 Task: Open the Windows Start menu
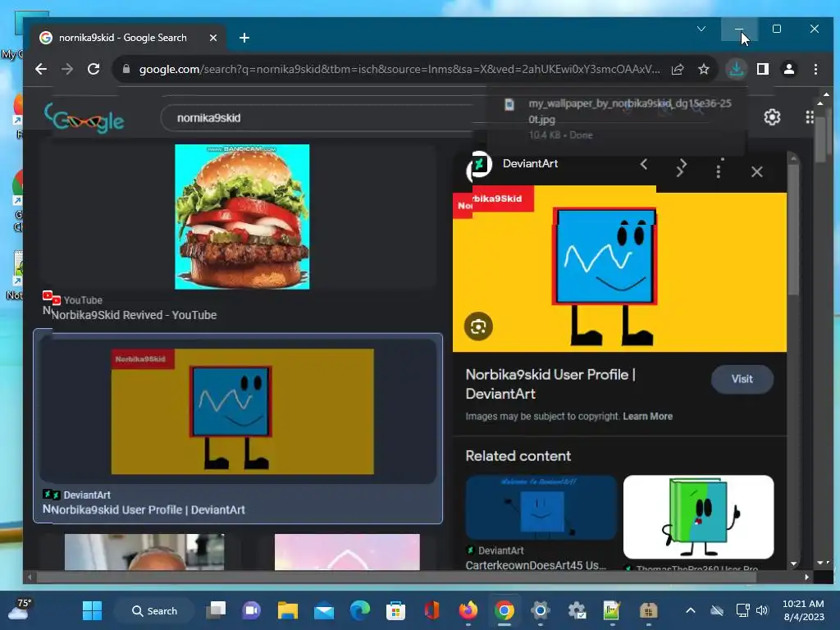click(x=92, y=610)
